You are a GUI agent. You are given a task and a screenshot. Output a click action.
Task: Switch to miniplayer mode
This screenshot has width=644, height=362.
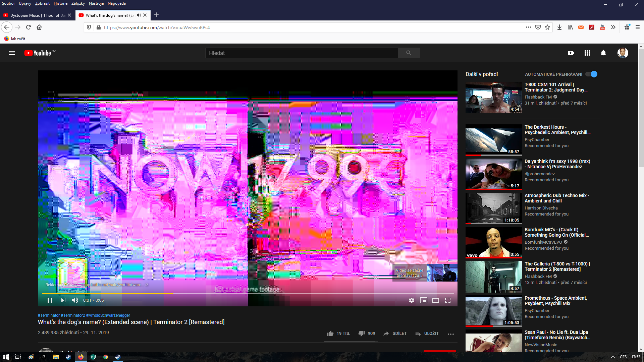point(423,300)
